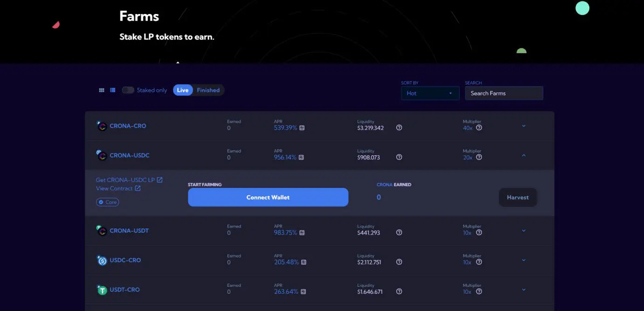Image resolution: width=644 pixels, height=311 pixels.
Task: Open APR calculator for CRONA-USDT 983.75%
Action: click(x=302, y=233)
